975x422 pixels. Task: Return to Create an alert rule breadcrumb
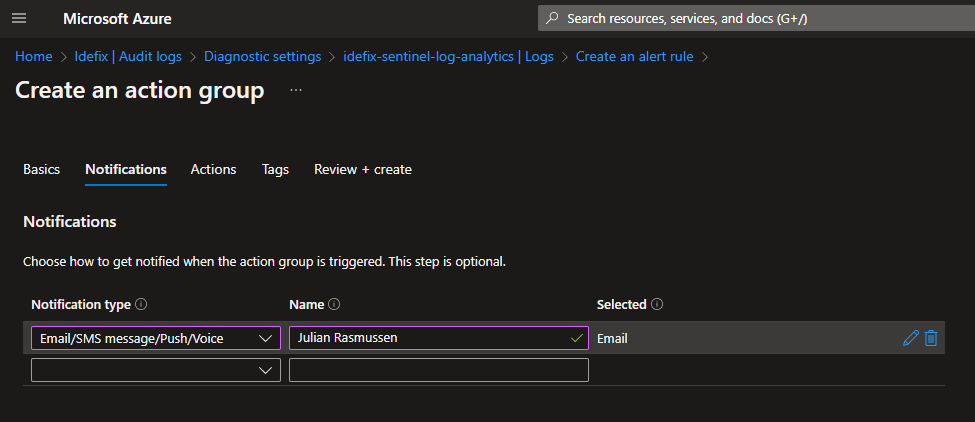click(x=634, y=57)
